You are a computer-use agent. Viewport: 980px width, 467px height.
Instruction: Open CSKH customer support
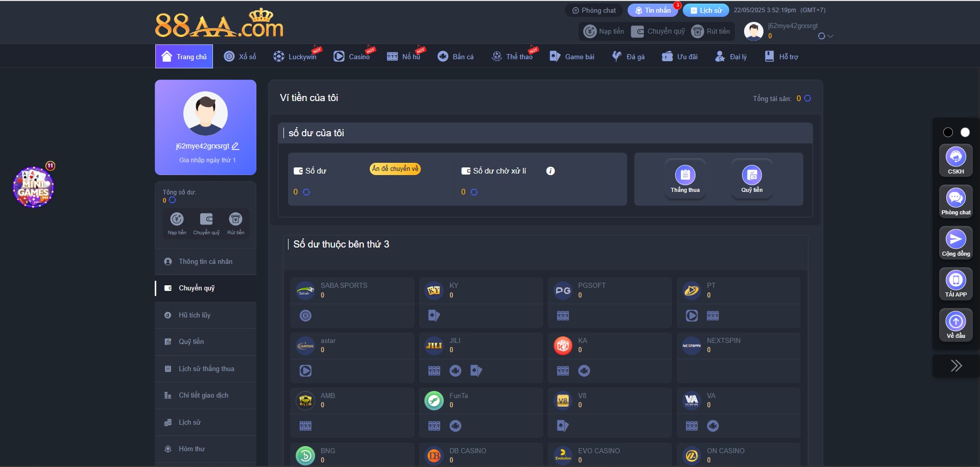tap(955, 161)
